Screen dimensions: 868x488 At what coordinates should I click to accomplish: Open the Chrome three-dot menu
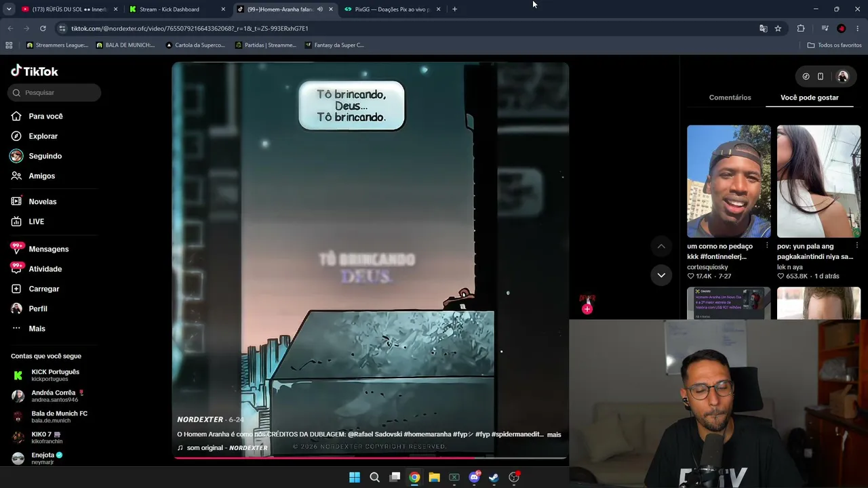(859, 28)
